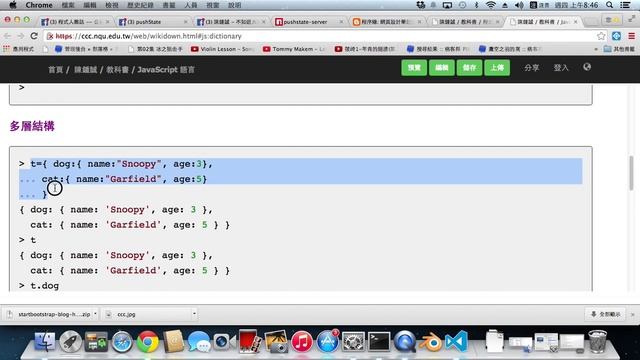Open the 應用程式 apps bookmark shortcut

click(x=18, y=49)
